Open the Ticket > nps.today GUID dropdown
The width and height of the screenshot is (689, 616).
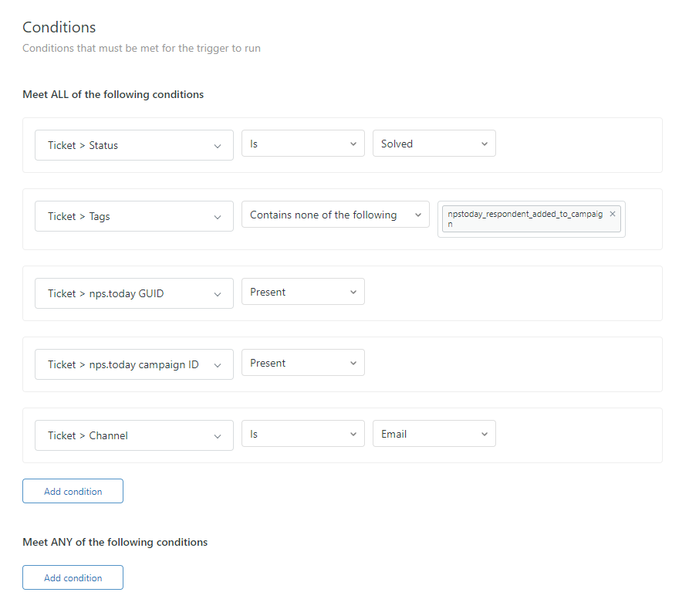coord(133,293)
